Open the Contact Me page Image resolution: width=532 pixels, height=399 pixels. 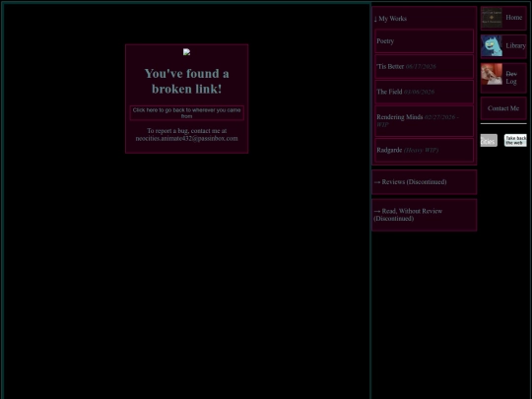pos(503,108)
